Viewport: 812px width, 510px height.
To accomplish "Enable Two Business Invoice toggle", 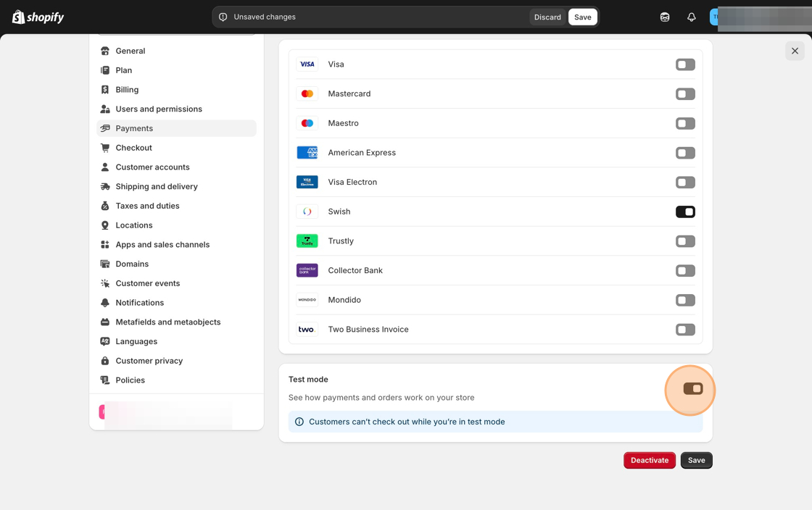I will [x=685, y=330].
